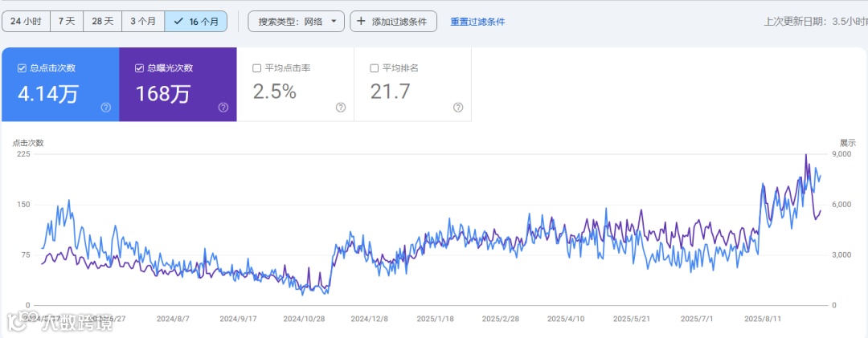
Task: Open the 搜索类型：网络 dropdown
Action: pyautogui.click(x=296, y=22)
